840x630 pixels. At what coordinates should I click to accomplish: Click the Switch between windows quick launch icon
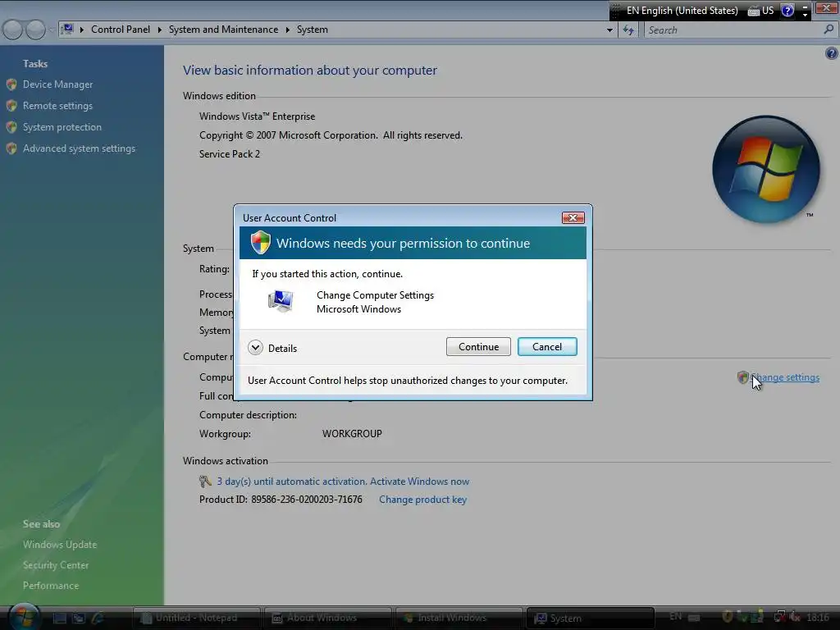pos(79,619)
